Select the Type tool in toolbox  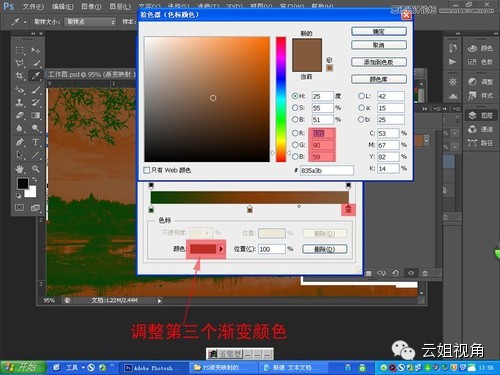(36, 142)
